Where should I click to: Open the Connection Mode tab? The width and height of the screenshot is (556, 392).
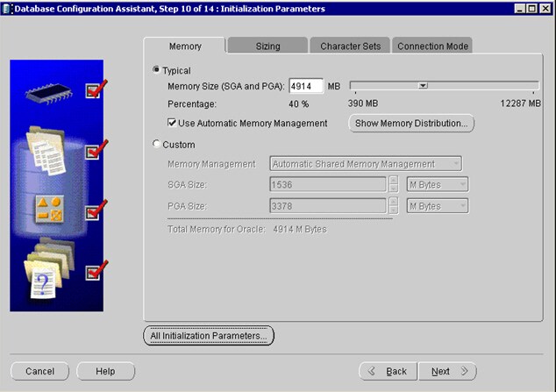click(x=432, y=46)
